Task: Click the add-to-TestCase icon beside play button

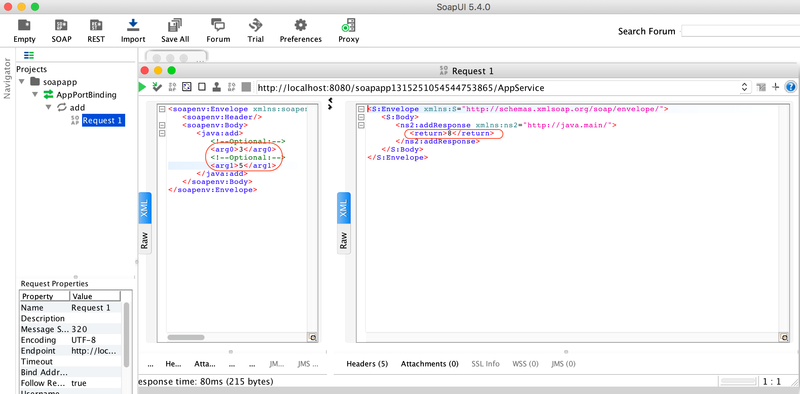Action: pos(157,87)
